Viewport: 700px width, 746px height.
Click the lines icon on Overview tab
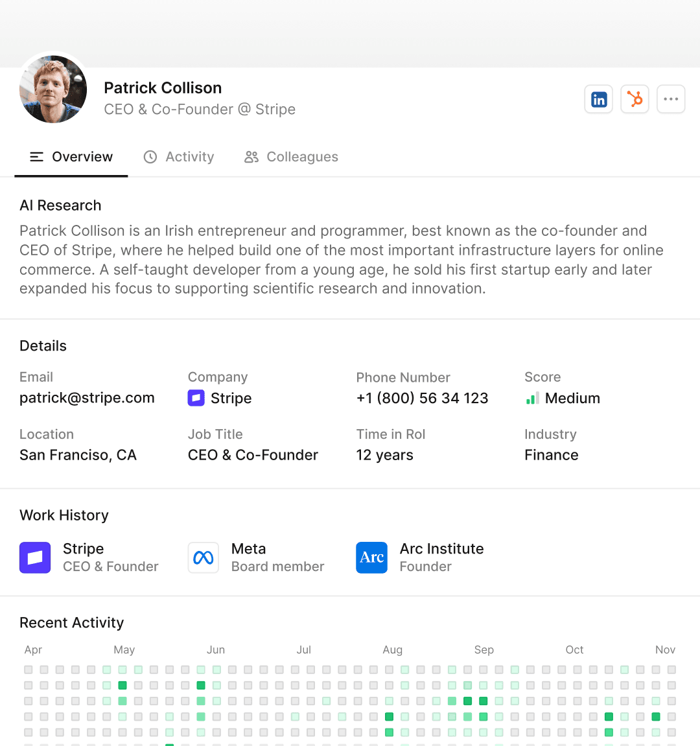[x=37, y=157]
